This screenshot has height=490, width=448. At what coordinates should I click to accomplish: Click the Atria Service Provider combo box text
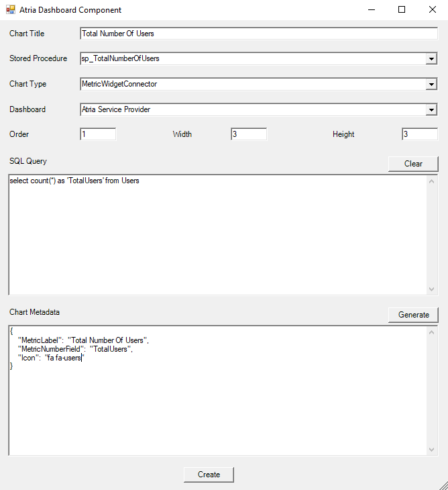coord(116,109)
